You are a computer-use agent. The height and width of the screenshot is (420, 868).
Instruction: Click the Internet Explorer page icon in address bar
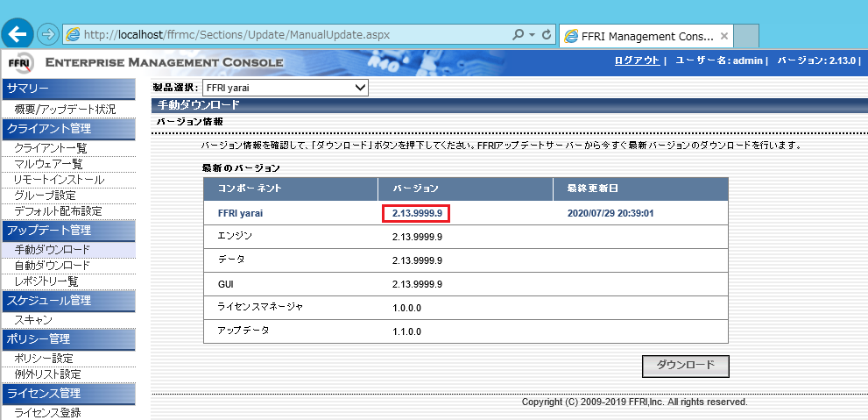click(73, 34)
